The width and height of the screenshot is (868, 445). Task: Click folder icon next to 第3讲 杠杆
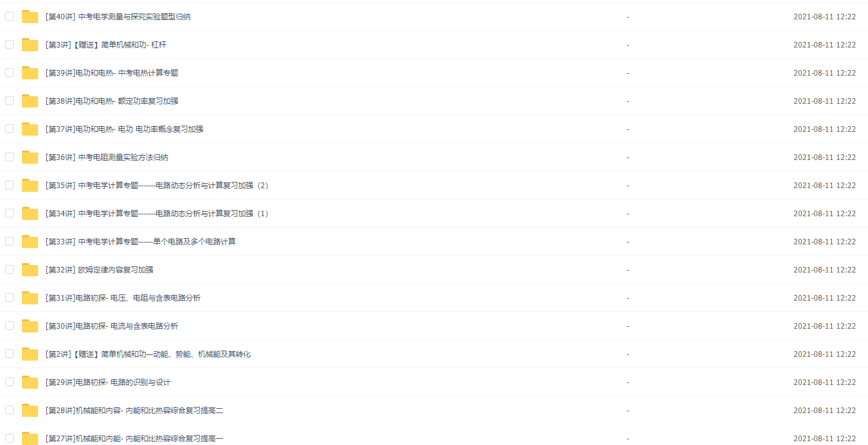pyautogui.click(x=30, y=45)
